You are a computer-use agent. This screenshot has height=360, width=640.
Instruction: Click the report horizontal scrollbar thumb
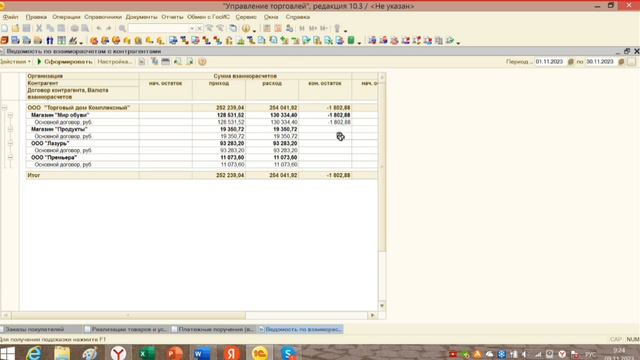(x=128, y=315)
